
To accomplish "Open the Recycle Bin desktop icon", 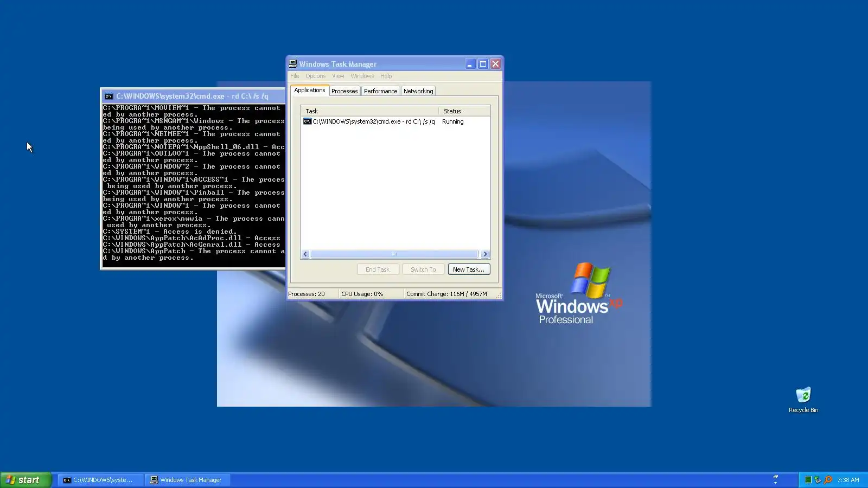I will coord(803,400).
